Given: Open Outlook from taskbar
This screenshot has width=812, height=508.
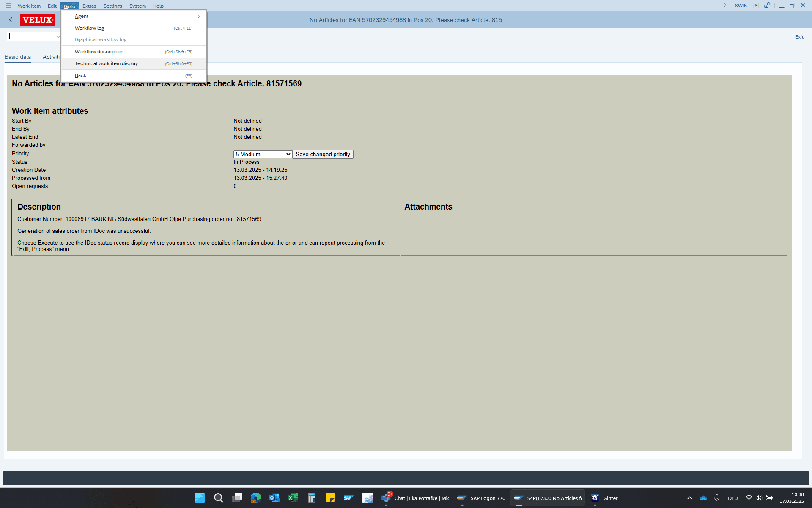Looking at the screenshot, I should tap(274, 498).
